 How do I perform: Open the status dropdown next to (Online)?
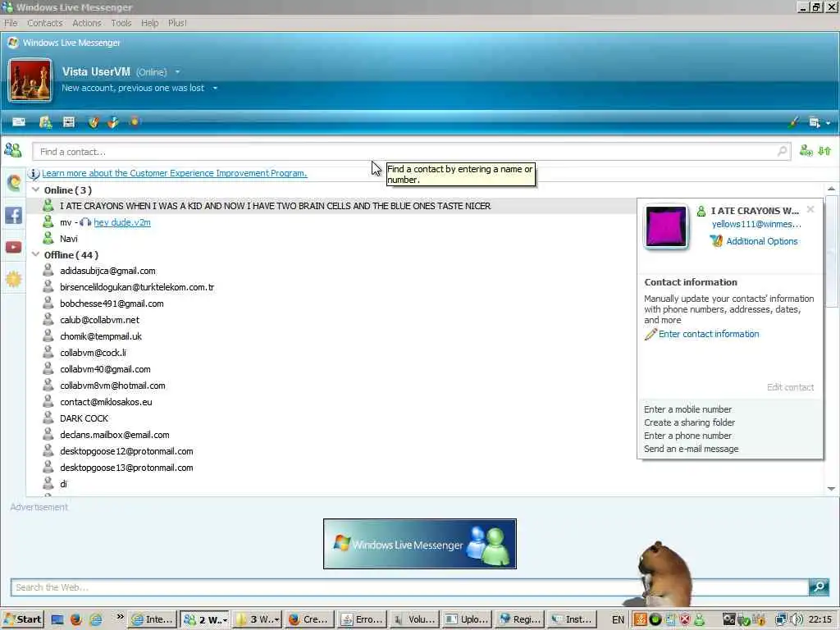click(177, 72)
